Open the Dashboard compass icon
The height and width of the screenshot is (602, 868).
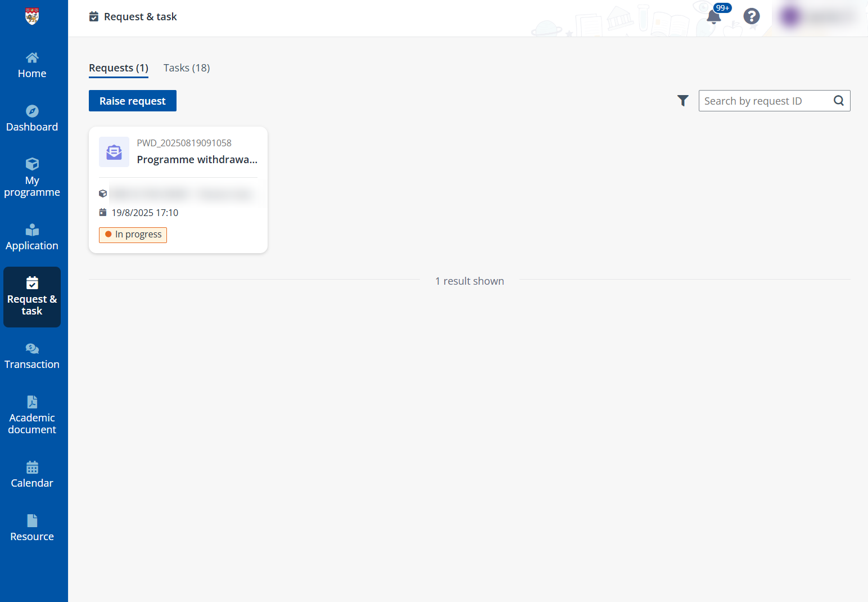(32, 111)
